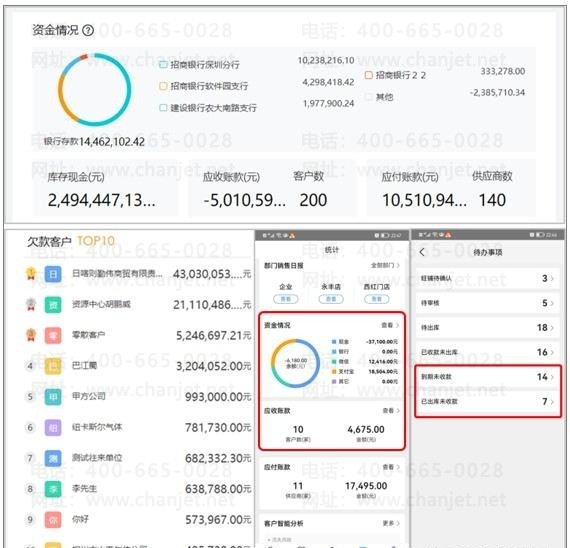The width and height of the screenshot is (570, 548).
Task: Open the green avatar of 李先生 row
Action: tap(53, 489)
